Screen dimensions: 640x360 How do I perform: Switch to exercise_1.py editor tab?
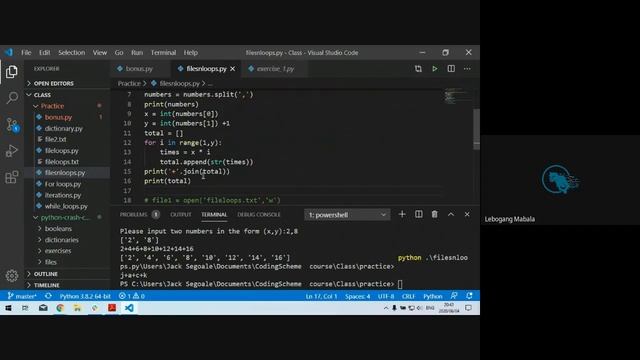click(274, 69)
